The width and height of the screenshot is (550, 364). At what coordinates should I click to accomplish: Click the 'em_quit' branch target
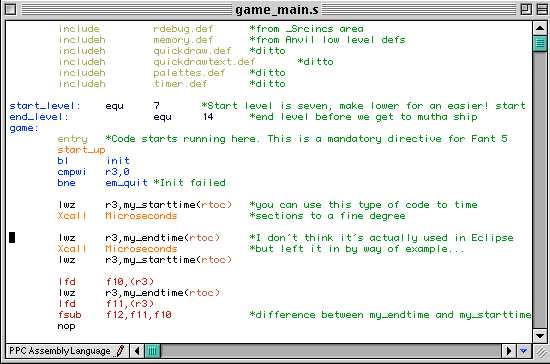127,183
